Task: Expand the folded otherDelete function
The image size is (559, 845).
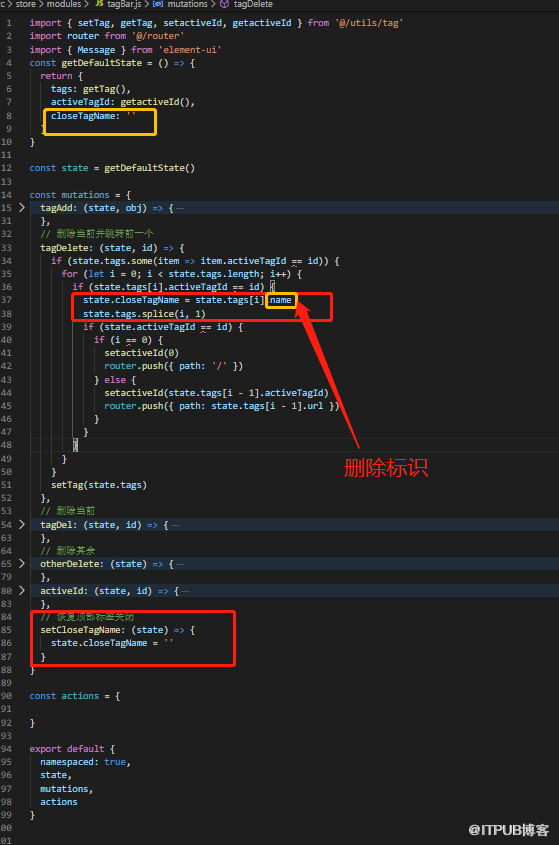Action: (x=22, y=564)
